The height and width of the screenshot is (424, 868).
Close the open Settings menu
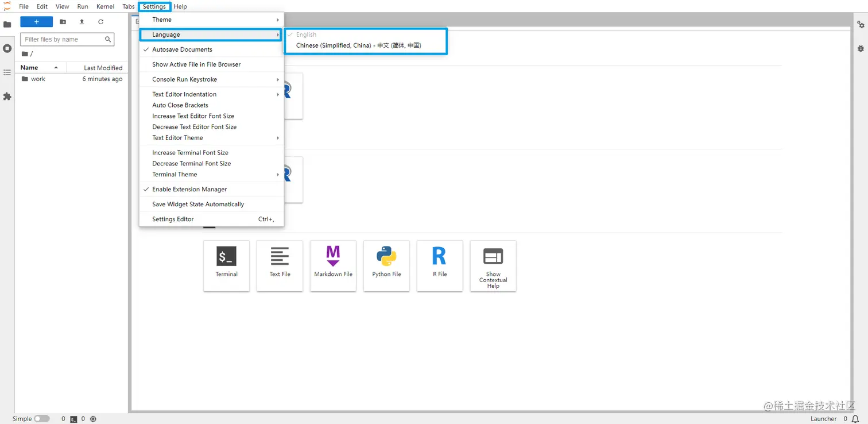coord(154,6)
